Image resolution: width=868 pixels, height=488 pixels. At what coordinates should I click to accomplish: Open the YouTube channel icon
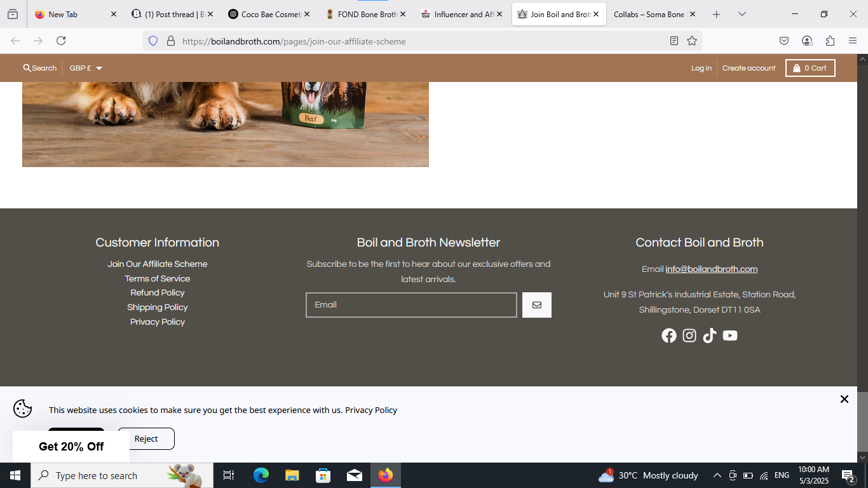point(730,335)
